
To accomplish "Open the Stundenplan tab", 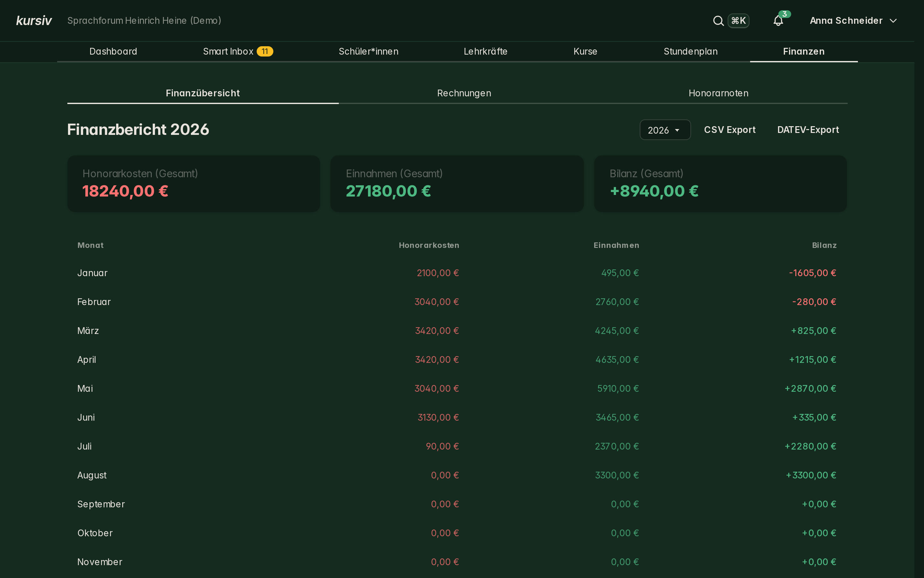I will pyautogui.click(x=690, y=51).
